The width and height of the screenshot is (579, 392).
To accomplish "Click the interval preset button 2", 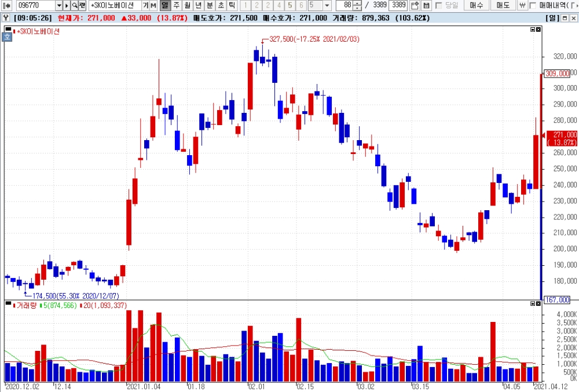I will point(257,5).
